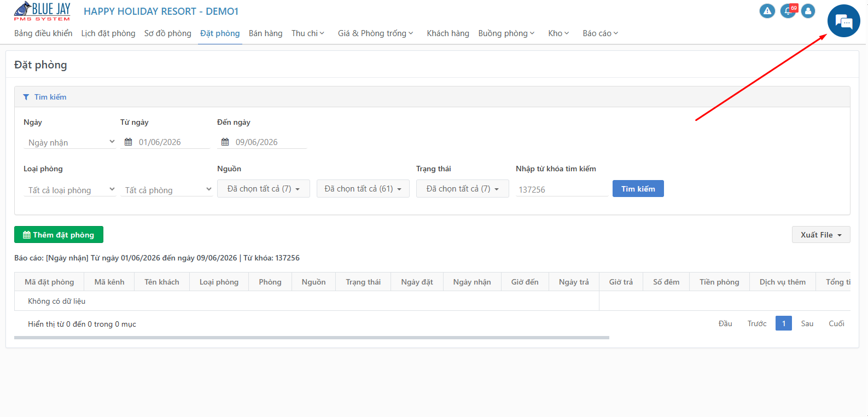Open Sơ đồ phòng menu
The width and height of the screenshot is (868, 417).
pyautogui.click(x=168, y=33)
